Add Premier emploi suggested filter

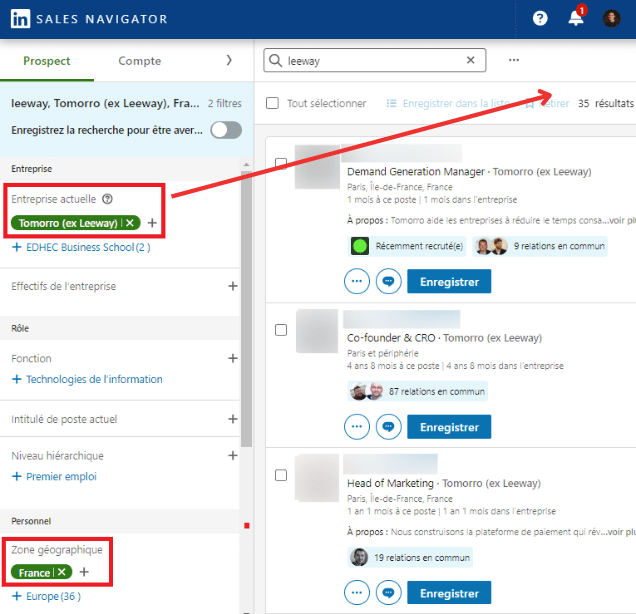pos(54,476)
